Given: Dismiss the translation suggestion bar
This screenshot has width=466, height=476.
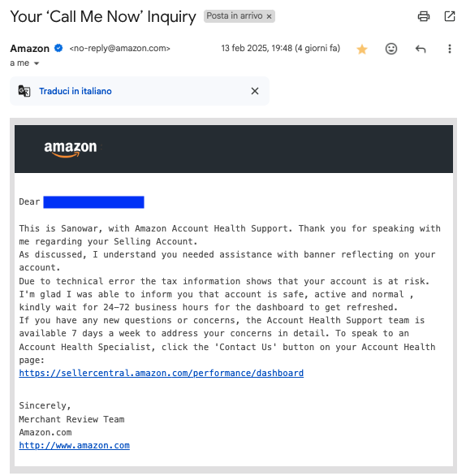Looking at the screenshot, I should [255, 91].
